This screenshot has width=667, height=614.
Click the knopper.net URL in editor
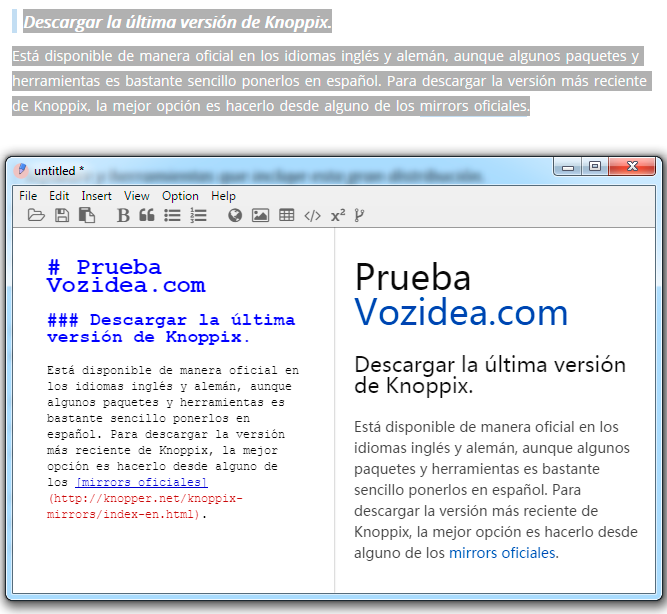pos(145,506)
